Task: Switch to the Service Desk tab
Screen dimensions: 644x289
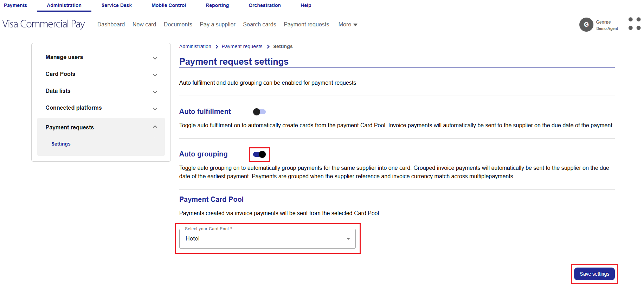Action: (x=117, y=5)
